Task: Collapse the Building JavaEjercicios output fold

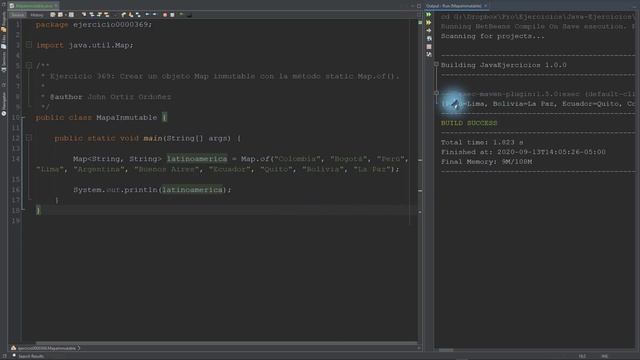Action: (436, 64)
